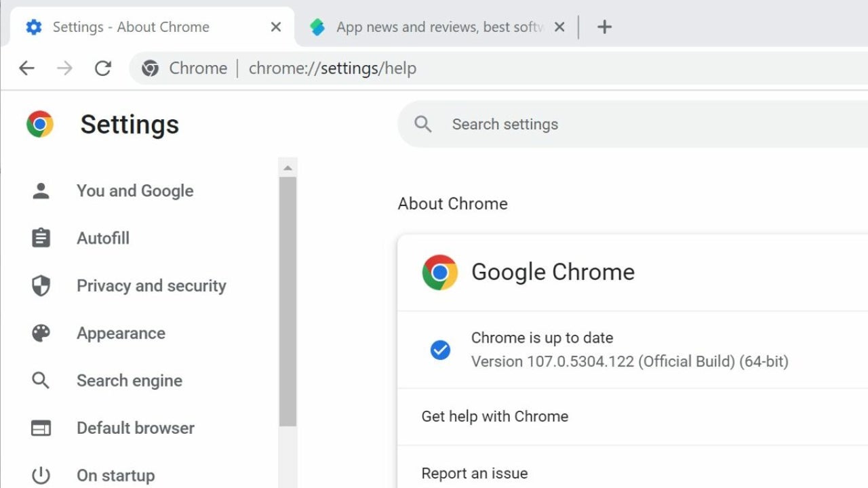Open a new browser tab
Screen dimensions: 868x488
click(604, 26)
